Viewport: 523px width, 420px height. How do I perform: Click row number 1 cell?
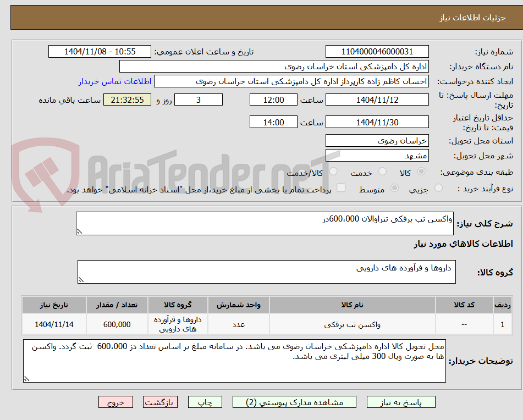[x=502, y=324]
